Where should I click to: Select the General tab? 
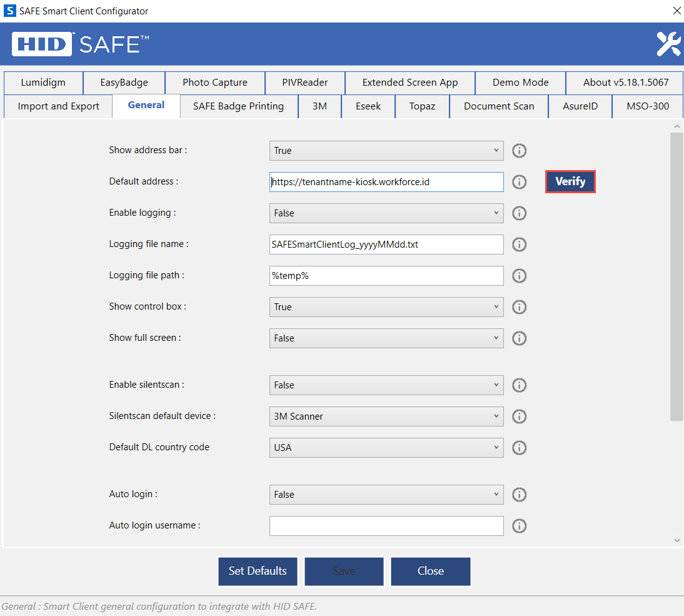[x=146, y=106]
